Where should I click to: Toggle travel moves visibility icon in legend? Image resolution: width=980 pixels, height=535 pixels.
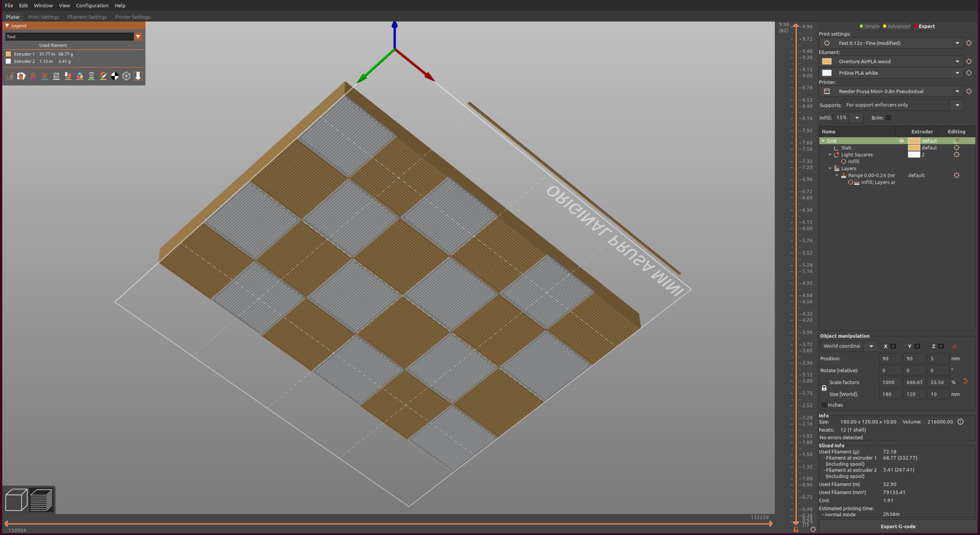coord(10,76)
